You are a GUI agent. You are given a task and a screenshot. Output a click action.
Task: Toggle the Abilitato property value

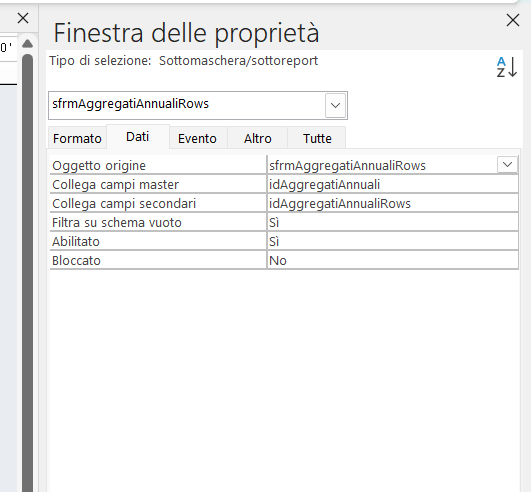click(392, 241)
